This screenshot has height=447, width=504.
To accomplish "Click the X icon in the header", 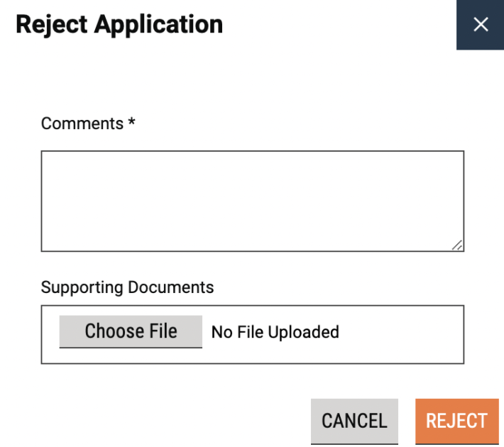I will click(x=481, y=25).
